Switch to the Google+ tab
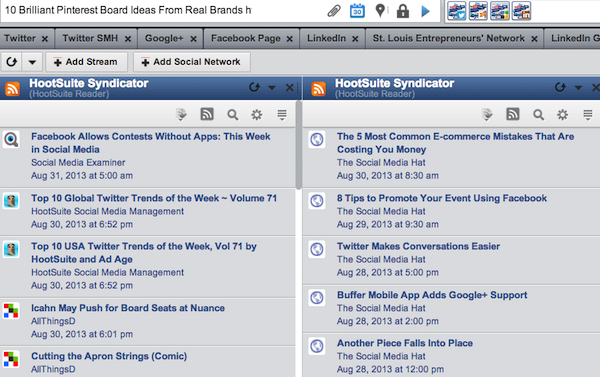This screenshot has width=600, height=377. pos(164,38)
